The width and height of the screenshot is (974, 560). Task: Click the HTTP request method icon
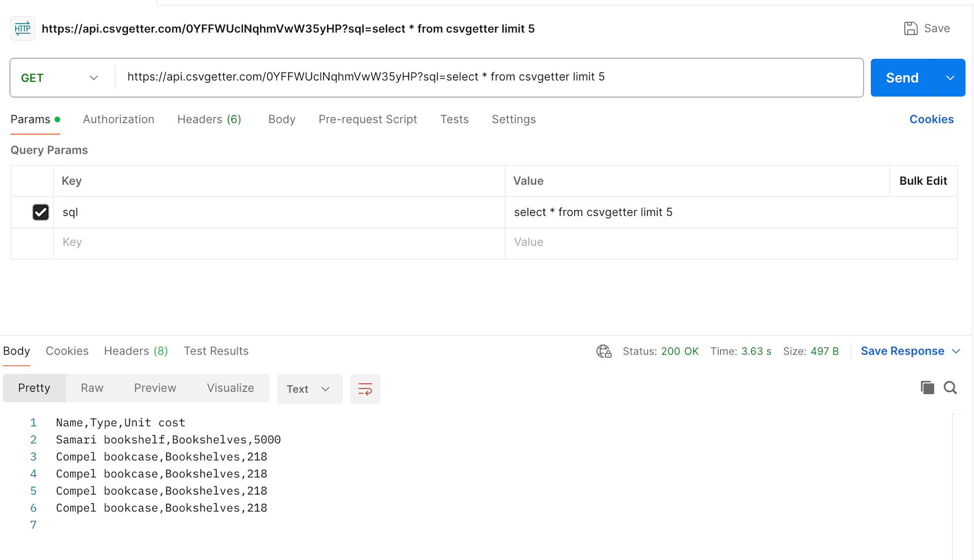pos(22,28)
